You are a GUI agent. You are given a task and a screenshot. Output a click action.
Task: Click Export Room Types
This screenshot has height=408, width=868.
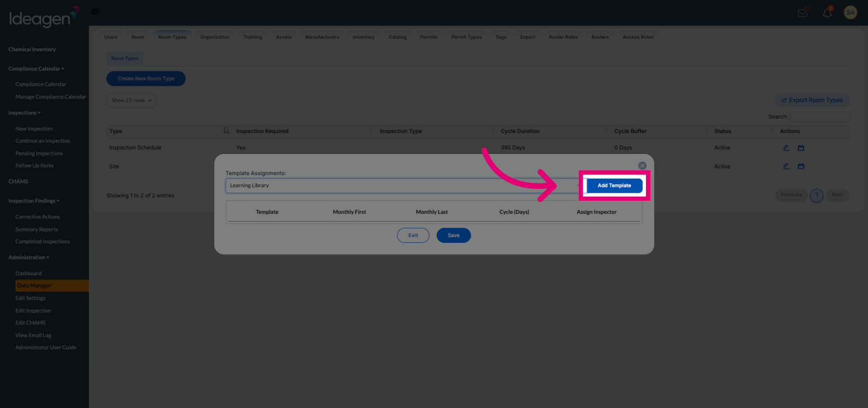tap(812, 100)
